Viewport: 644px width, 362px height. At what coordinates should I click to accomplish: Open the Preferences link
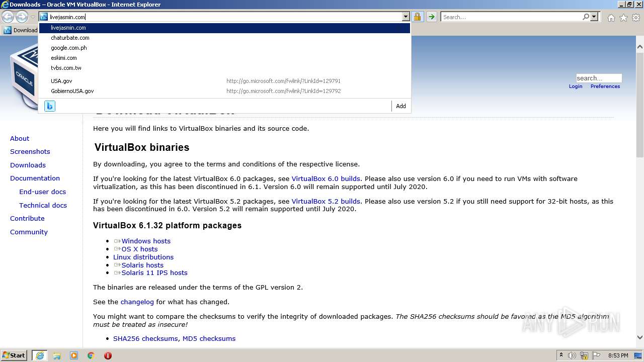(x=605, y=86)
